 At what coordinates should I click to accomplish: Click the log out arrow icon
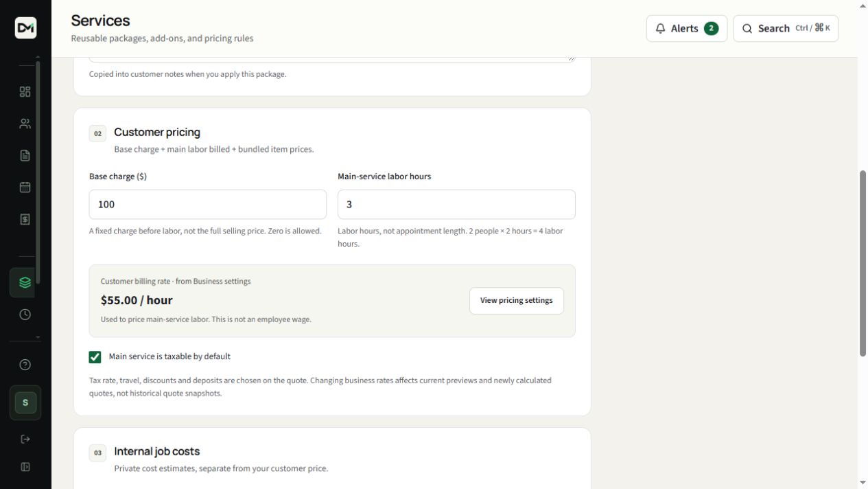25,439
